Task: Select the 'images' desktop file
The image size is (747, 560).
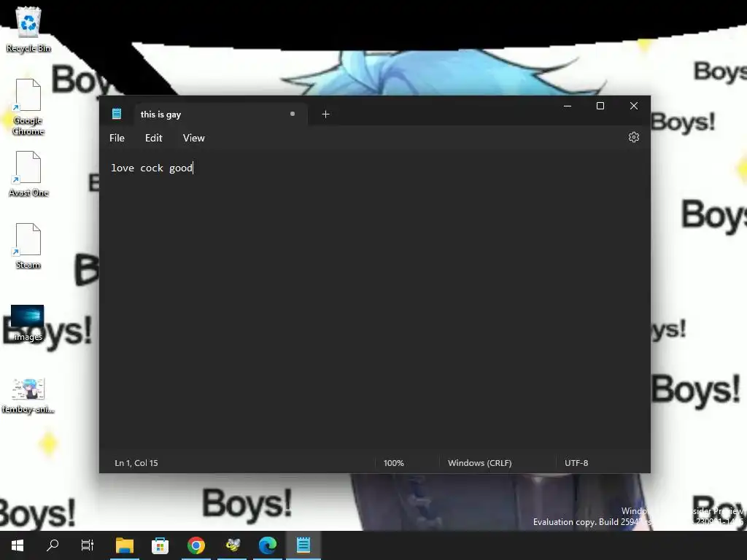Action: pos(28,323)
